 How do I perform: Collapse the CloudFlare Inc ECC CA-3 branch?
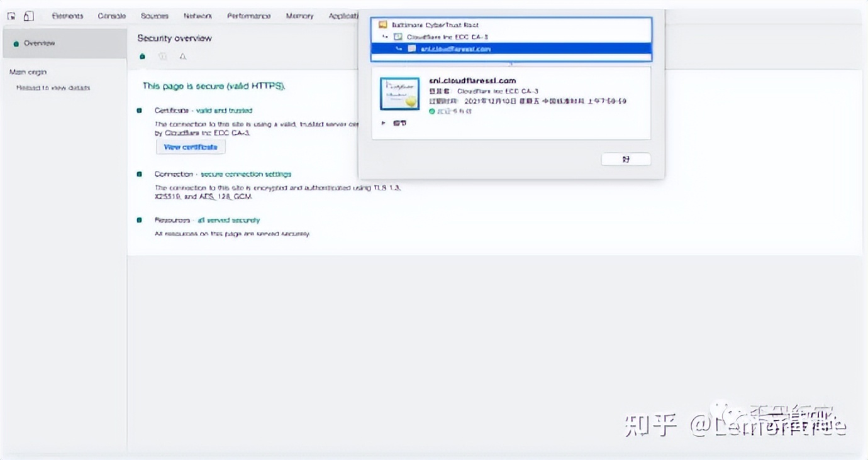384,36
